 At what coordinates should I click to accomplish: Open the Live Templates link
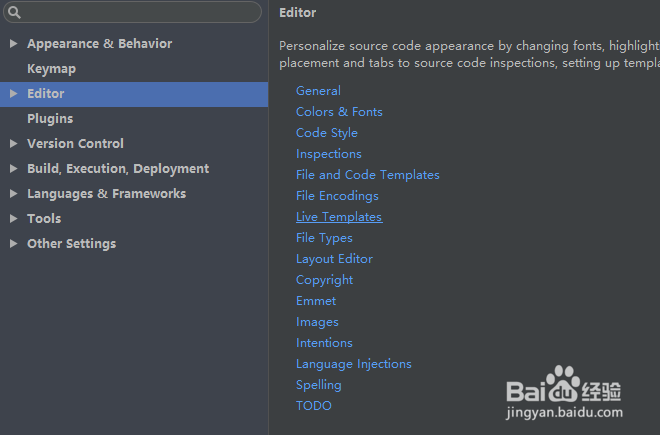[x=338, y=217]
